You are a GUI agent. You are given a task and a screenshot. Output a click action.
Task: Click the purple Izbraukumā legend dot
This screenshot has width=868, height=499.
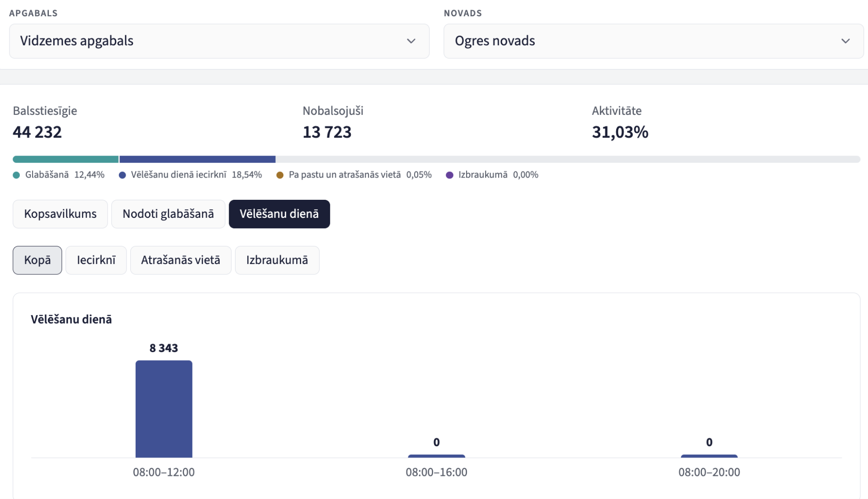449,175
